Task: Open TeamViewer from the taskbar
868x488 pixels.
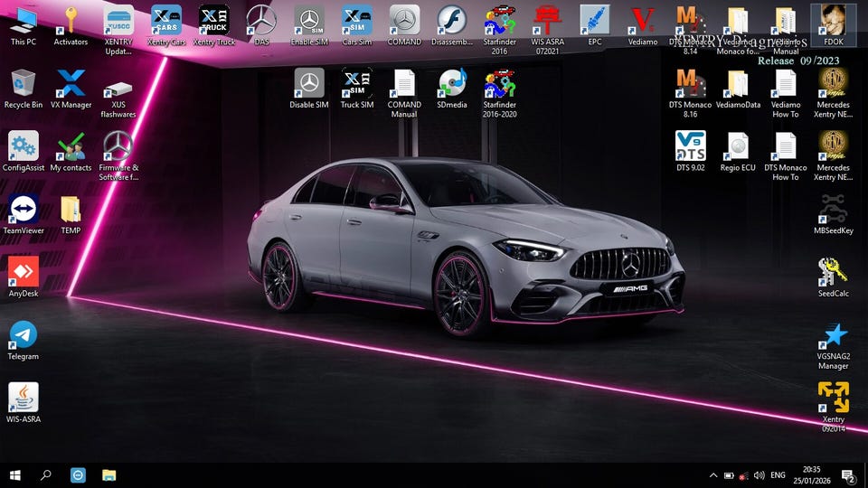Action: point(78,475)
